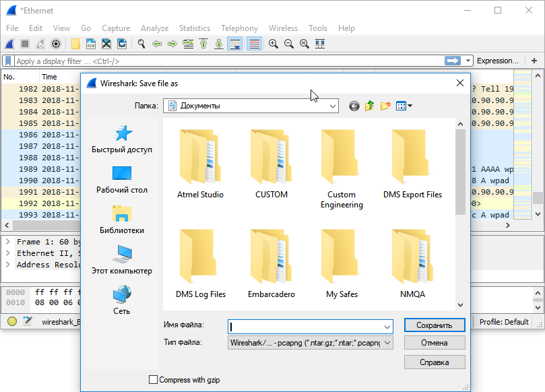The height and width of the screenshot is (392, 545).
Task: Save this capture file toolbar icon
Action: point(91,44)
